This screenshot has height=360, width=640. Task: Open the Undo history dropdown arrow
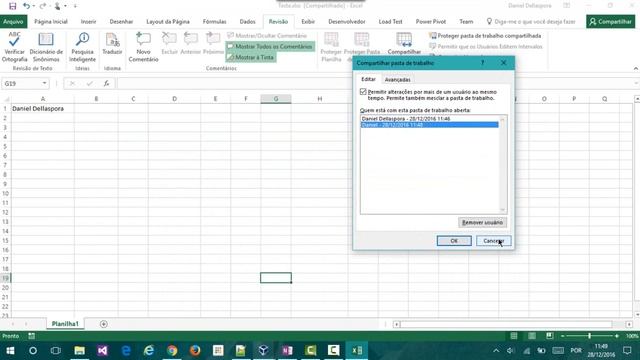[33, 6]
